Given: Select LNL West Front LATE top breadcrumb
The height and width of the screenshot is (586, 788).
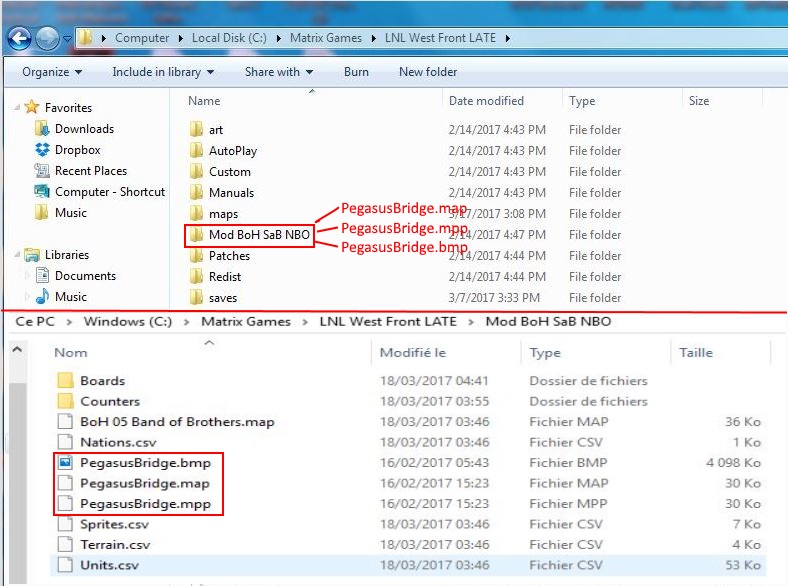Looking at the screenshot, I should 440,38.
